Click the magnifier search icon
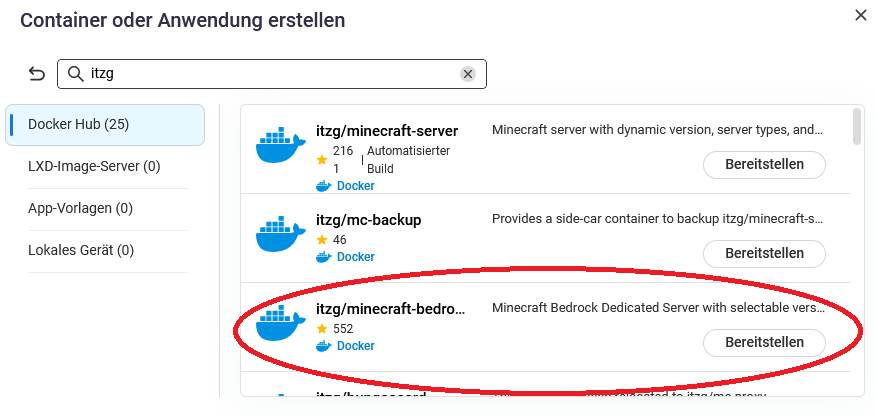The height and width of the screenshot is (416, 876). [x=75, y=74]
